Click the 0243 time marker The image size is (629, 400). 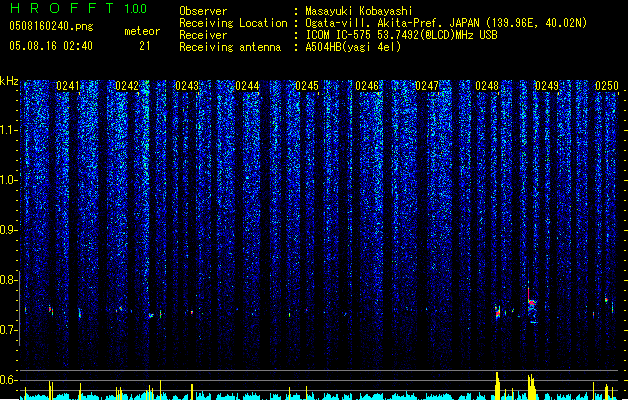(x=187, y=86)
